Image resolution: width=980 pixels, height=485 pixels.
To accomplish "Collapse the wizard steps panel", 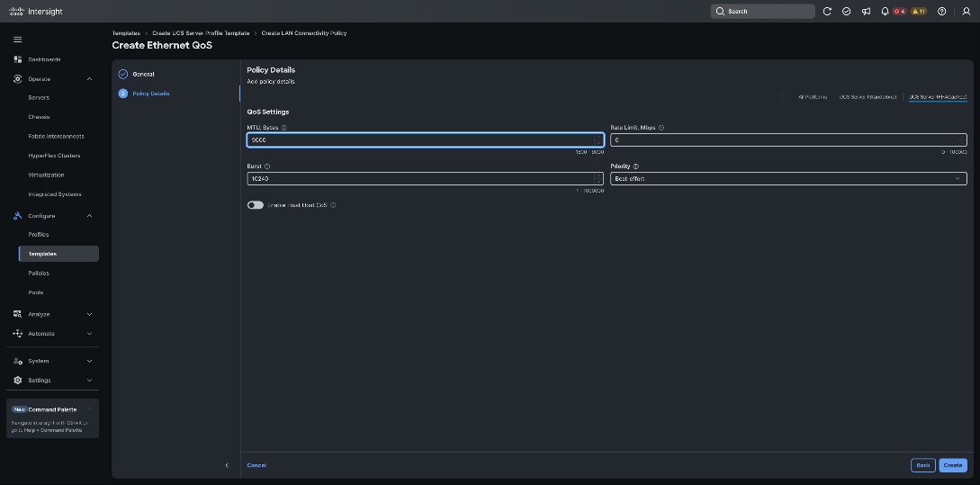I will pyautogui.click(x=227, y=465).
